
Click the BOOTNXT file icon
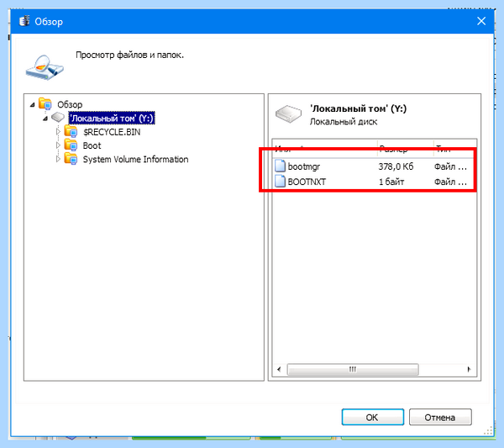pos(280,182)
